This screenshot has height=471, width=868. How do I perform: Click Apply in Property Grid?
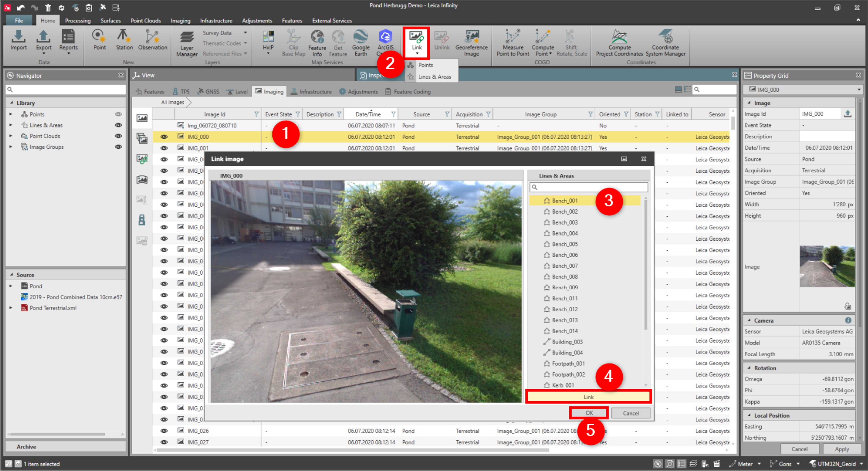(842, 449)
